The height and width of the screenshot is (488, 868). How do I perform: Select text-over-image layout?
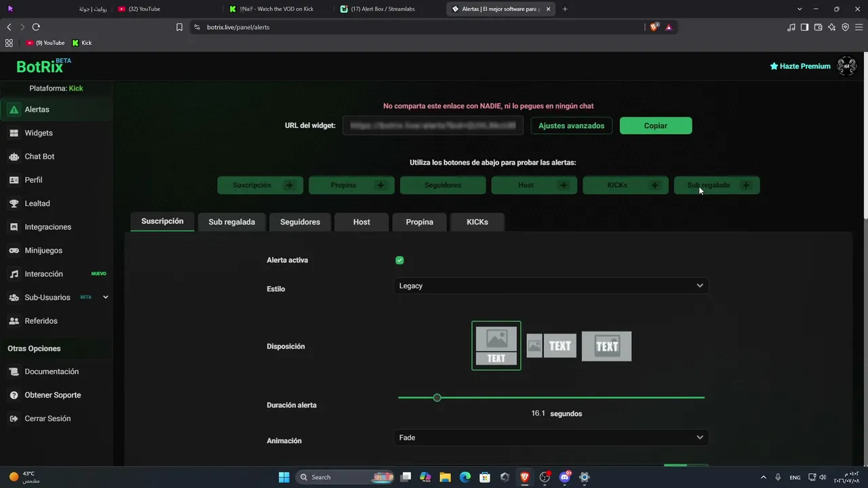click(606, 346)
